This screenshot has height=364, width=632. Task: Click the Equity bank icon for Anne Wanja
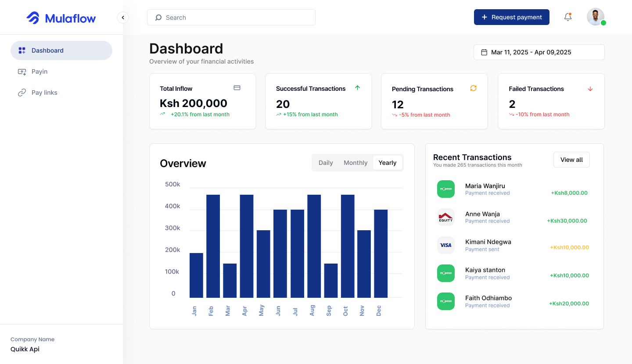pos(446,217)
